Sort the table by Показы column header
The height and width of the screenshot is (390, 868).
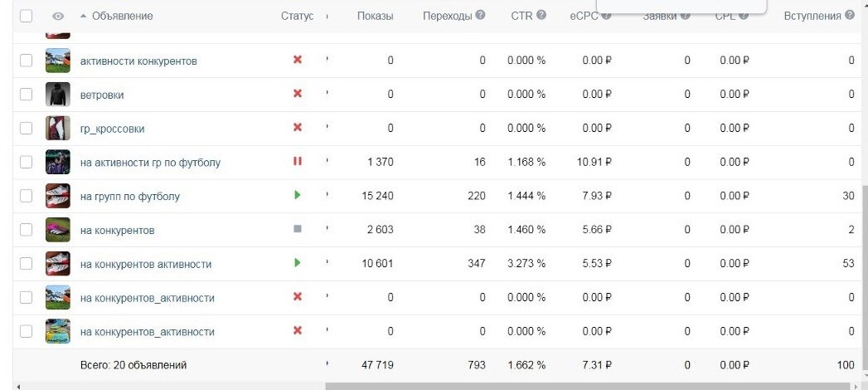(376, 16)
